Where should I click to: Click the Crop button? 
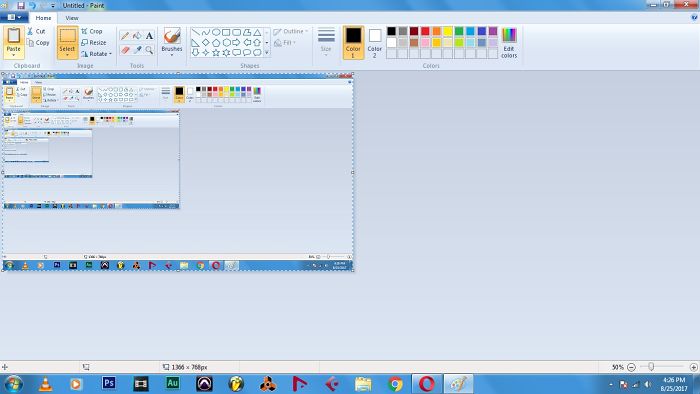tap(92, 31)
